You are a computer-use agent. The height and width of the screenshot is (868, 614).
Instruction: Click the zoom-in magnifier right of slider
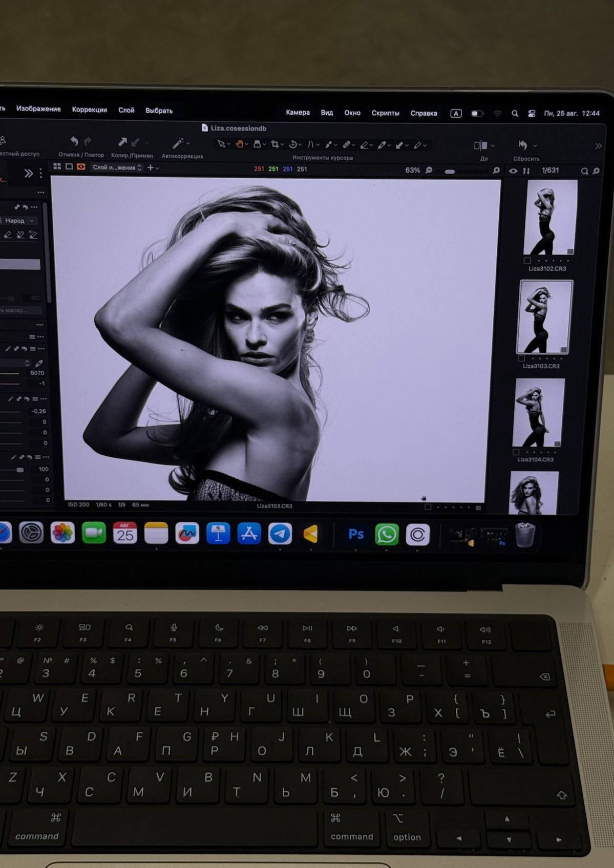tap(496, 171)
